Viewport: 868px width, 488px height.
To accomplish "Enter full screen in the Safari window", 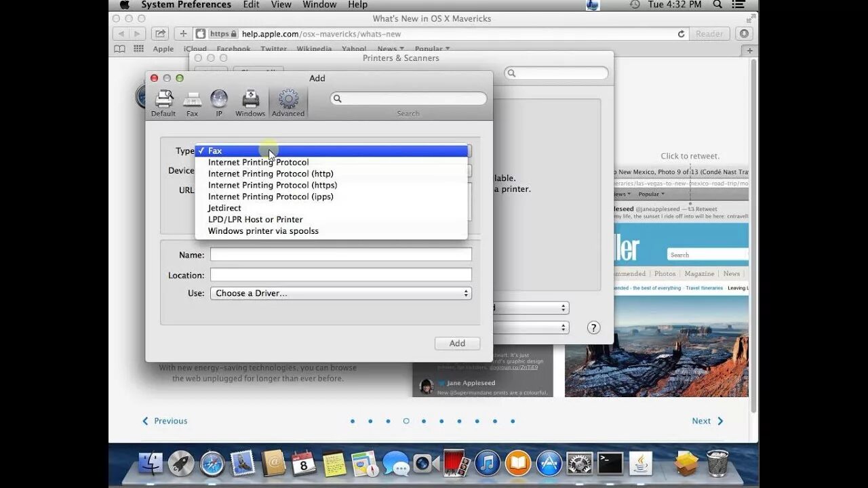I will pyautogui.click(x=751, y=18).
